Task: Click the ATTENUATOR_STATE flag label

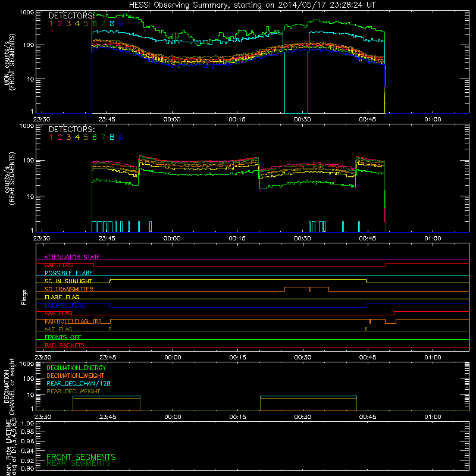Action: pyautogui.click(x=72, y=257)
